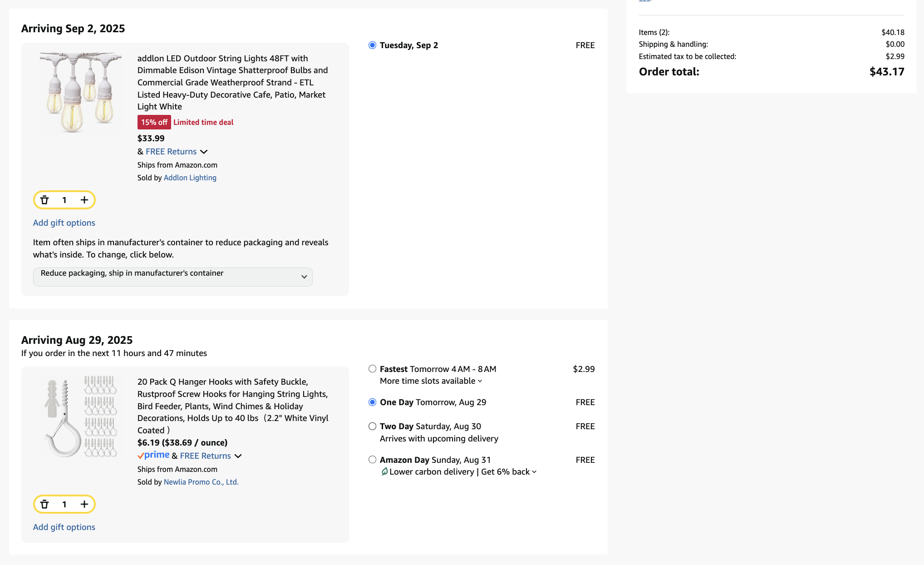
Task: Open the Reduce packaging dropdown
Action: (172, 277)
